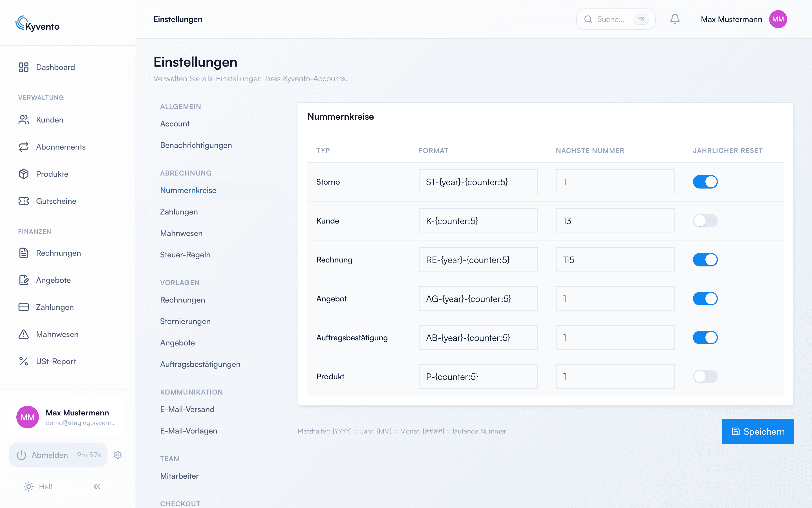Edit Angebot next number field
Viewport: 812px width, 508px height.
(x=615, y=299)
